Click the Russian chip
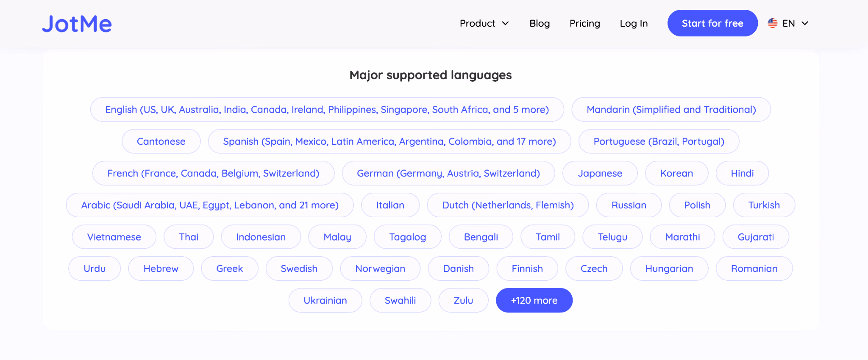 point(629,205)
